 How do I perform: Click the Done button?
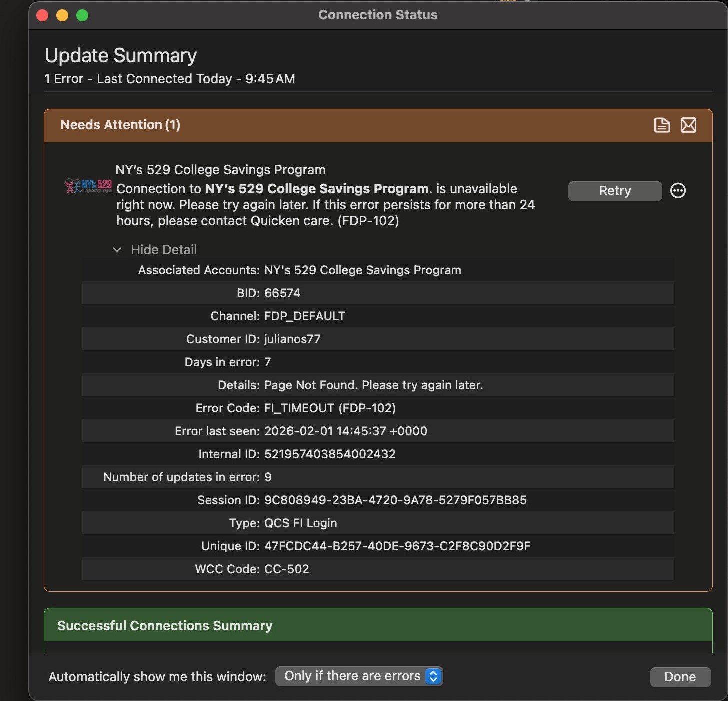680,677
